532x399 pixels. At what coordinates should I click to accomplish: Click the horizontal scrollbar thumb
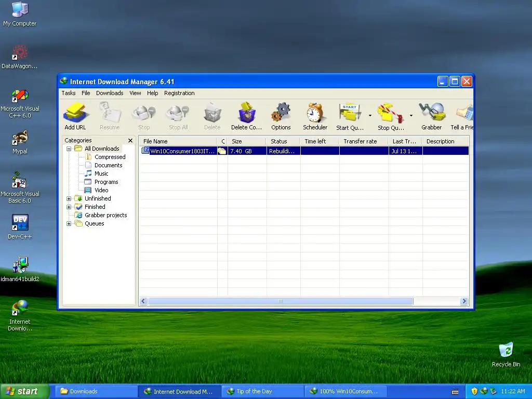281,301
